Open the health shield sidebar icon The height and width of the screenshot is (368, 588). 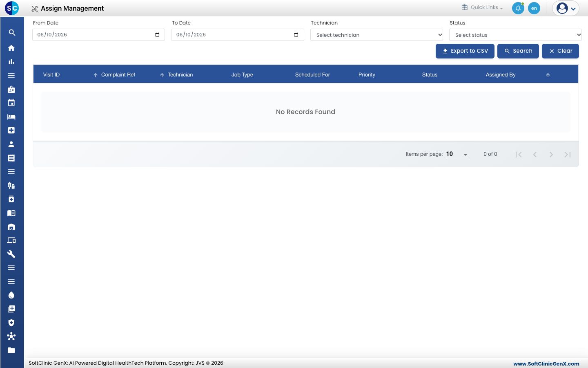click(11, 323)
